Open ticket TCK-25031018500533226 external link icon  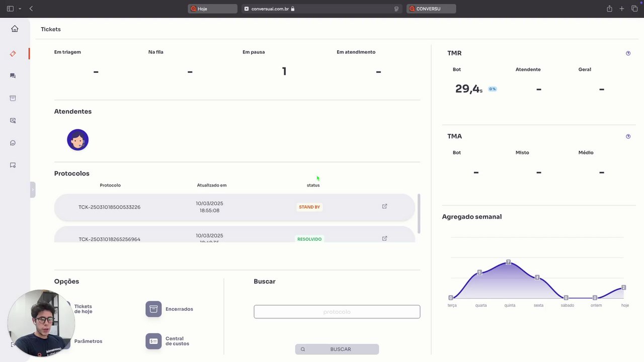tap(384, 206)
